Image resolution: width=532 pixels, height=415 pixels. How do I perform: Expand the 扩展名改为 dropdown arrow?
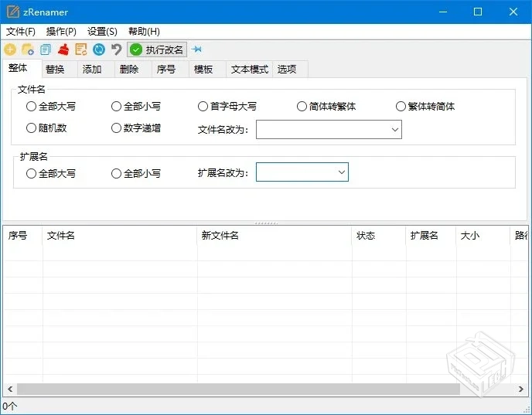(x=342, y=172)
